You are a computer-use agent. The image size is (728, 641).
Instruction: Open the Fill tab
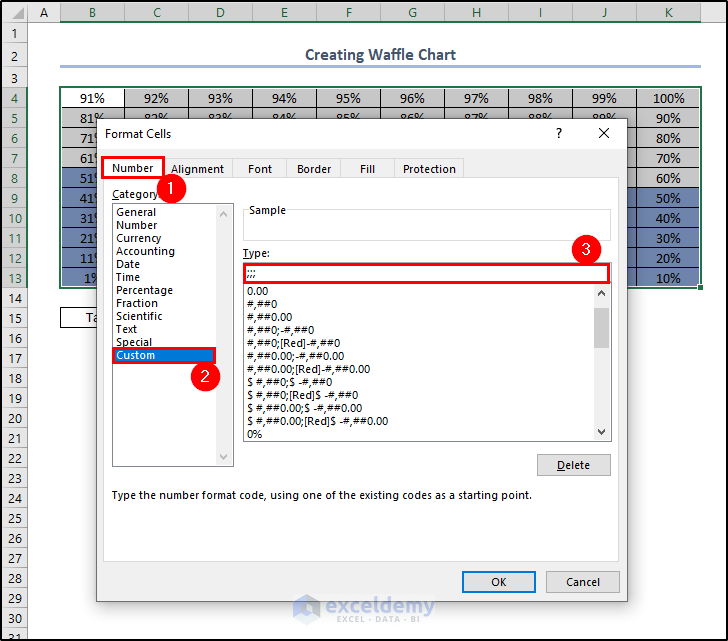click(x=367, y=169)
